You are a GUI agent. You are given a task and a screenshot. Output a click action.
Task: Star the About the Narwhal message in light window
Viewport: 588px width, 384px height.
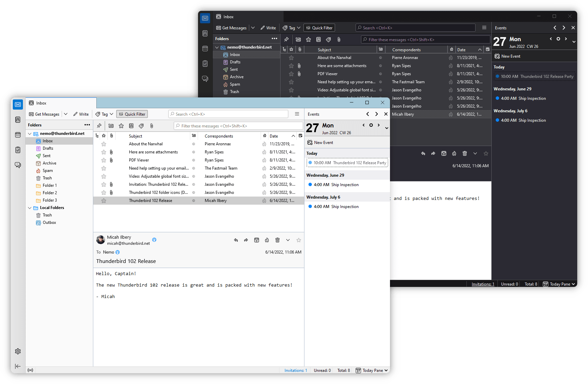click(104, 144)
